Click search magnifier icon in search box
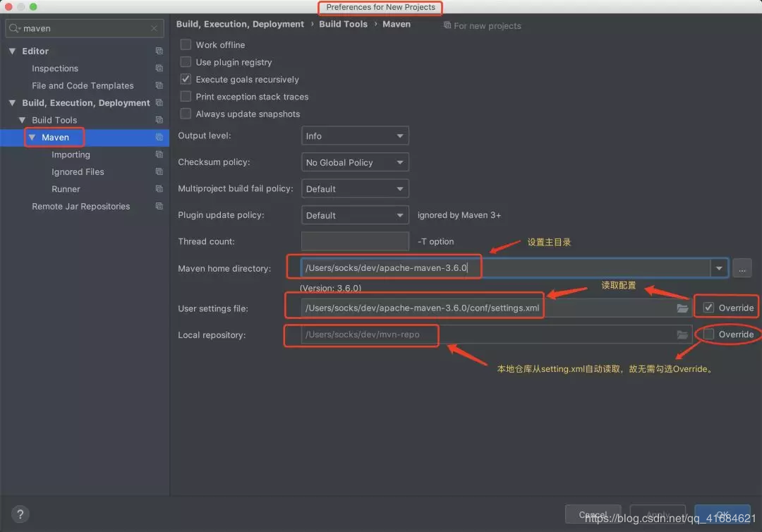 click(15, 28)
